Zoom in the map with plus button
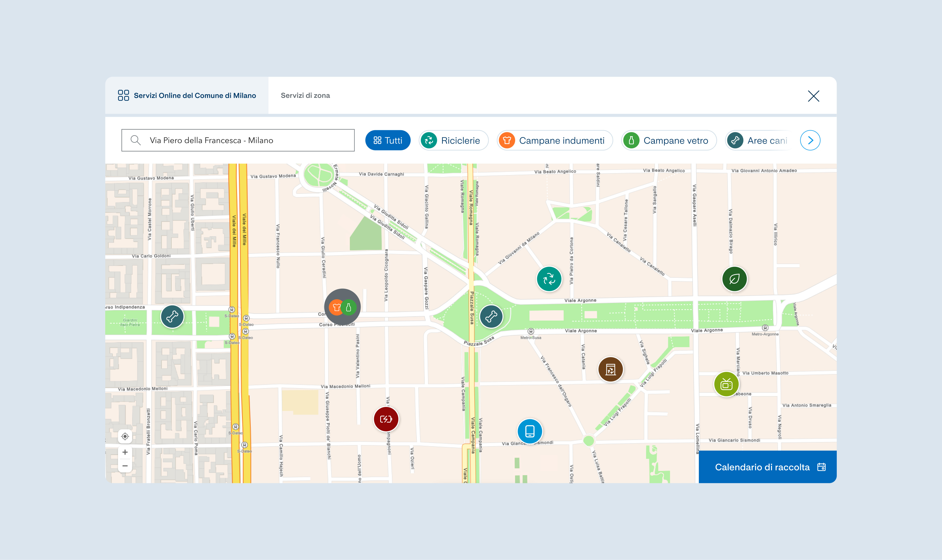Screen dimensions: 942x560 [125, 452]
